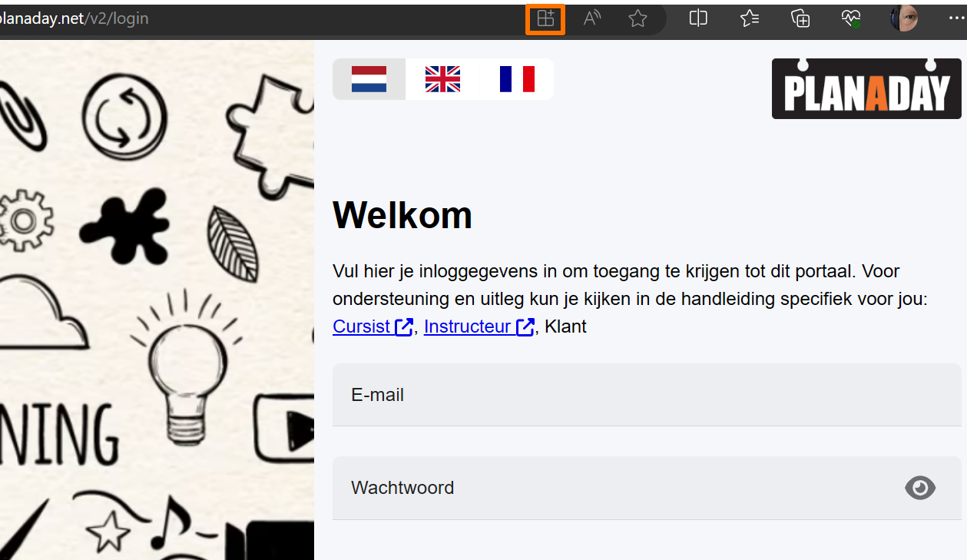Screen dimensions: 967x560
Task: Open the Favorites list icon
Action: [x=750, y=18]
